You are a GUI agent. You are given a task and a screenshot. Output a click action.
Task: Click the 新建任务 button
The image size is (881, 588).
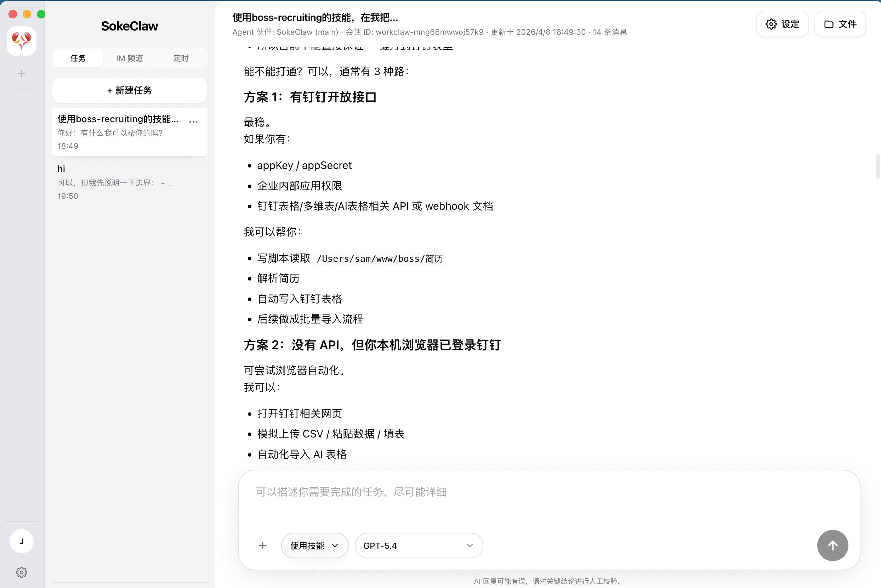click(x=129, y=90)
